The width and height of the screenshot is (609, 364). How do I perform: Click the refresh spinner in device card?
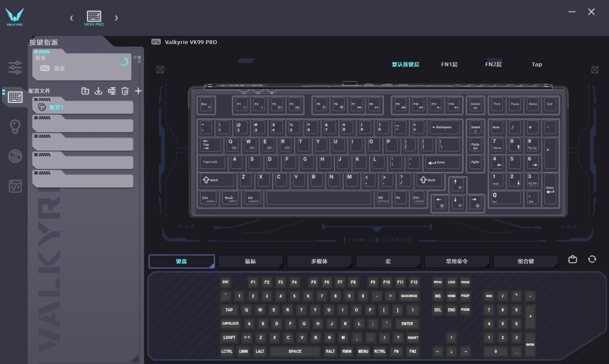click(124, 62)
